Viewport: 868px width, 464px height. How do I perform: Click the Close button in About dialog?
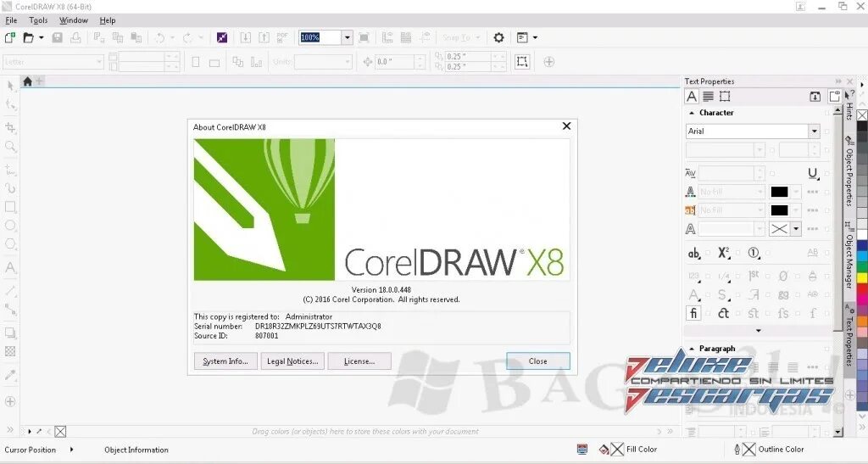(537, 361)
